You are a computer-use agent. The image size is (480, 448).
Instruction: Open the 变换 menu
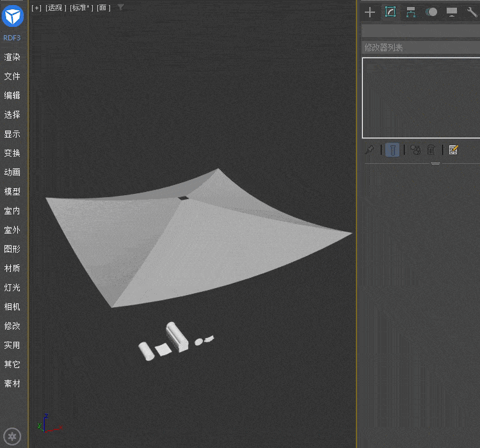coord(12,153)
